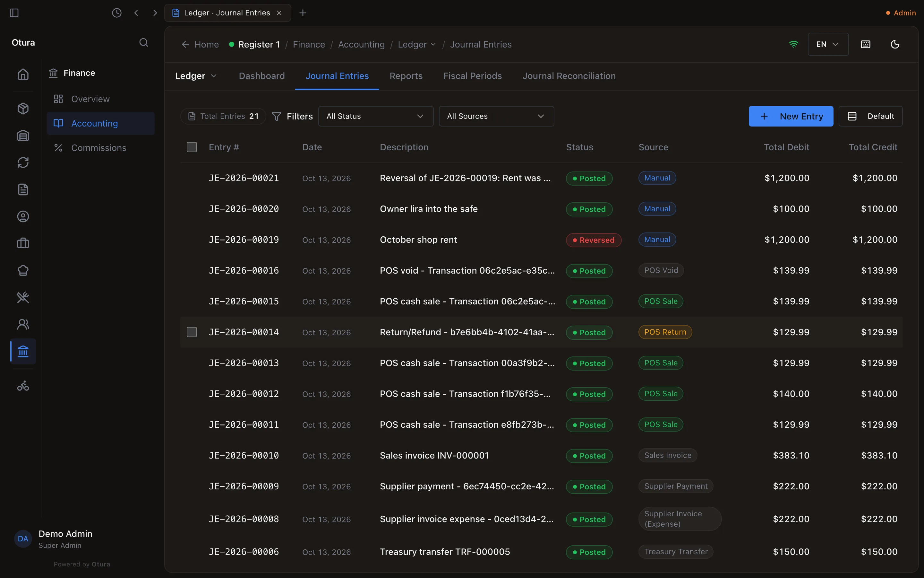Screen dimensions: 924x578
Task: Switch to the Dashboard tab
Action: 261,76
